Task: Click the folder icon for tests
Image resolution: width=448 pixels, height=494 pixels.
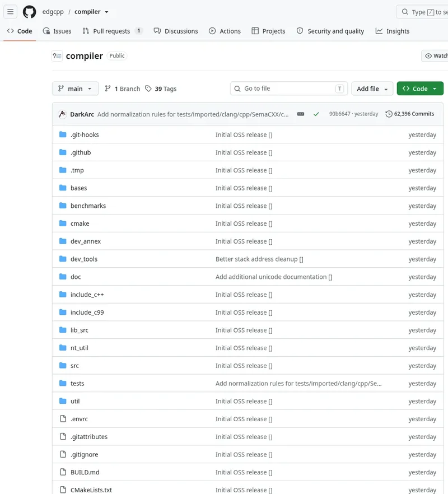Action: (x=63, y=384)
